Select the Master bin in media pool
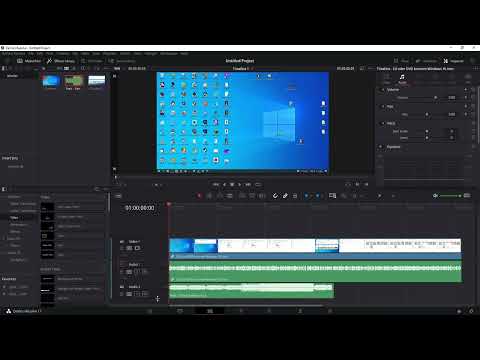480x360 pixels. (12, 76)
